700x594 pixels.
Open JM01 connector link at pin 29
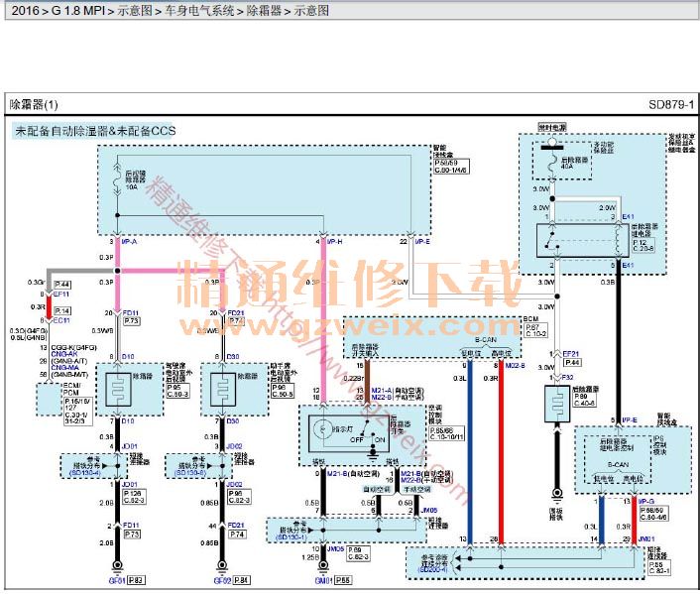[646, 539]
